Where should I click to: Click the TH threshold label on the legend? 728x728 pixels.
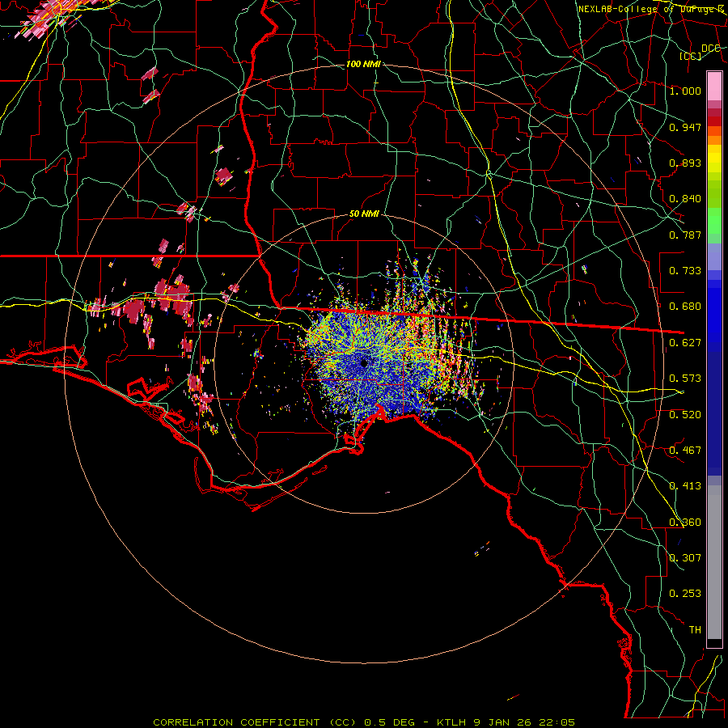click(695, 630)
